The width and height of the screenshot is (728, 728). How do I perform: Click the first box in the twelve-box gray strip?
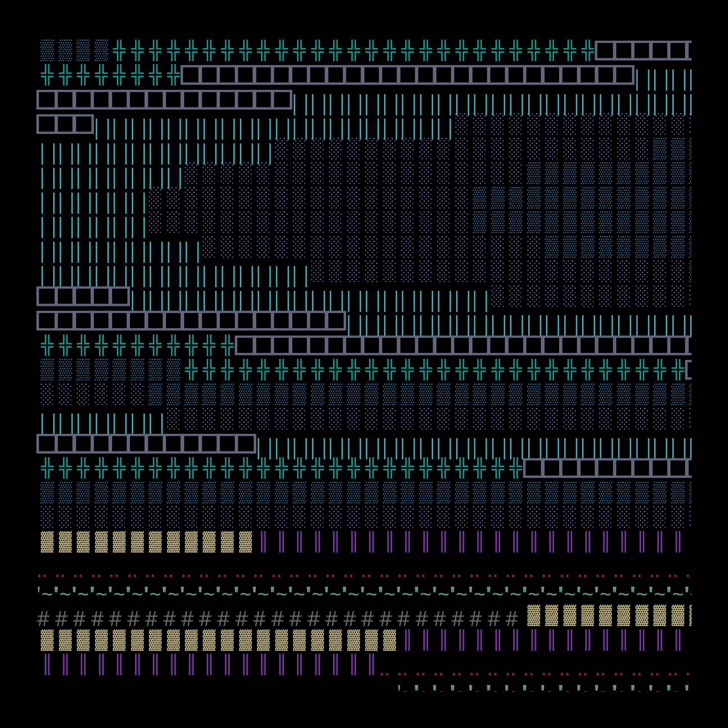click(47, 443)
